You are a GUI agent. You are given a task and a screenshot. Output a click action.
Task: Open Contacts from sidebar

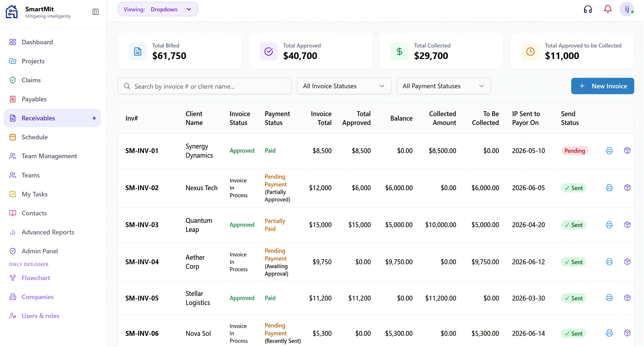52,213
